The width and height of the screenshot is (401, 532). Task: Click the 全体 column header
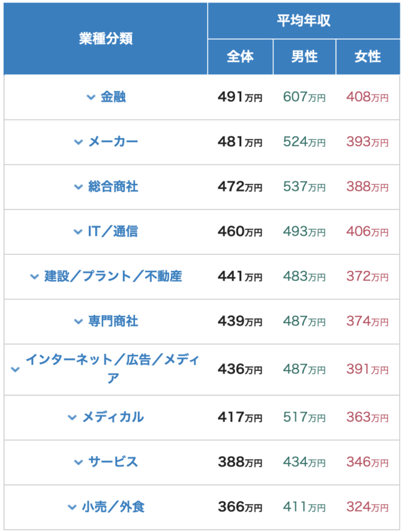coord(240,57)
